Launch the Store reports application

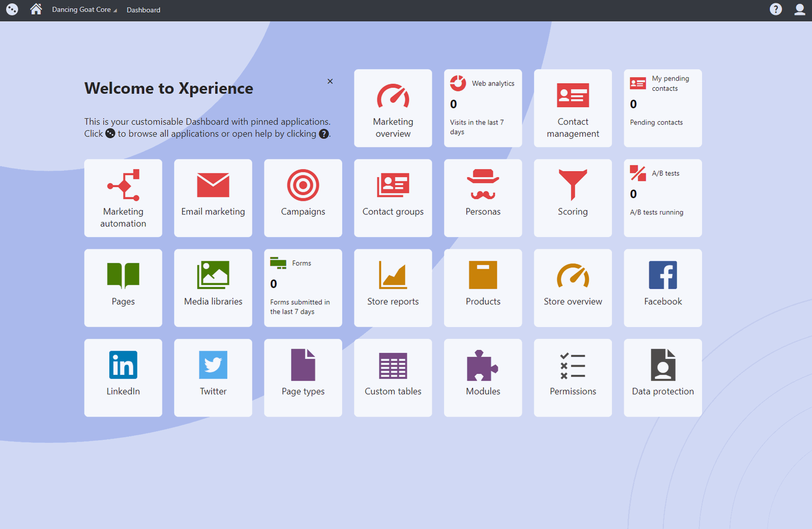(x=393, y=288)
